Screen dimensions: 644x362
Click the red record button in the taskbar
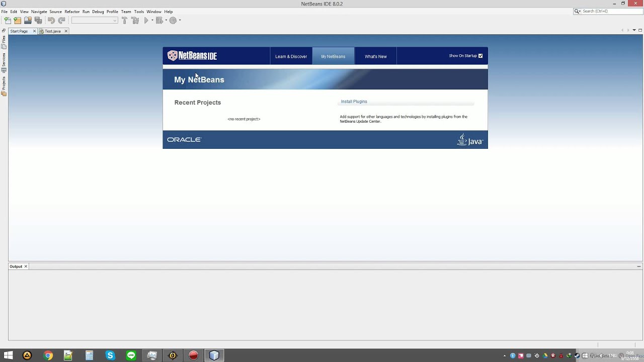193,355
